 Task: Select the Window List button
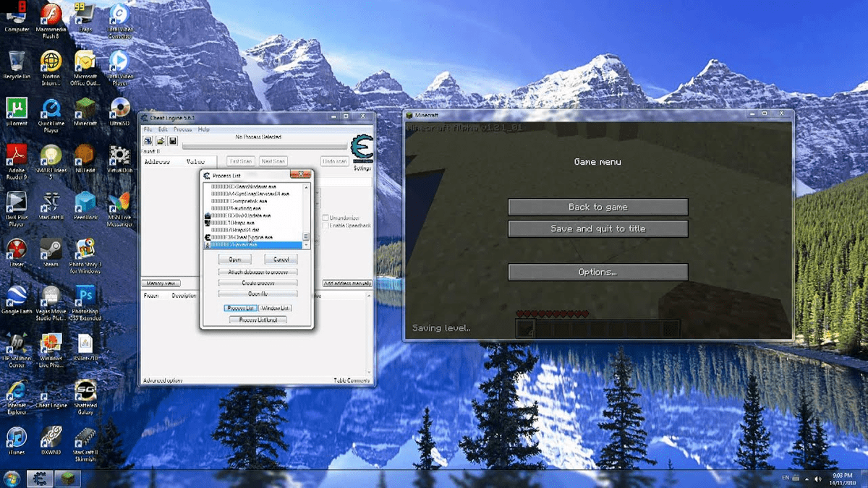coord(276,308)
